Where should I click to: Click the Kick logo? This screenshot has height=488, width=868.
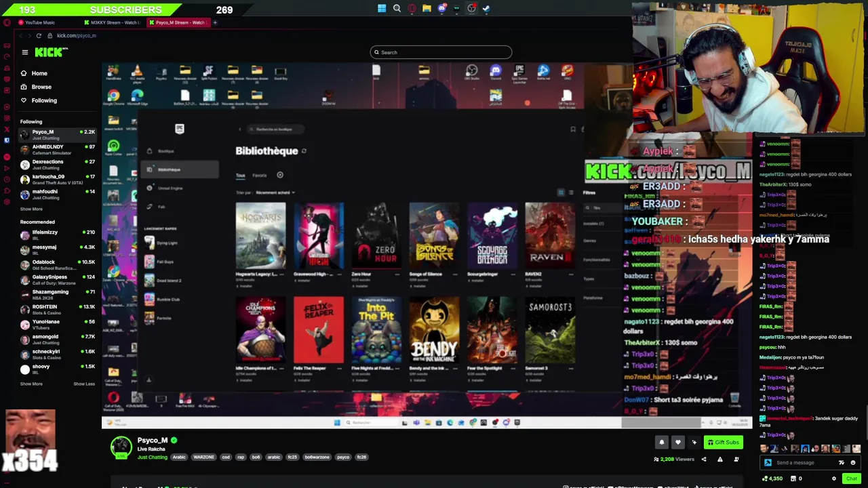coord(51,53)
